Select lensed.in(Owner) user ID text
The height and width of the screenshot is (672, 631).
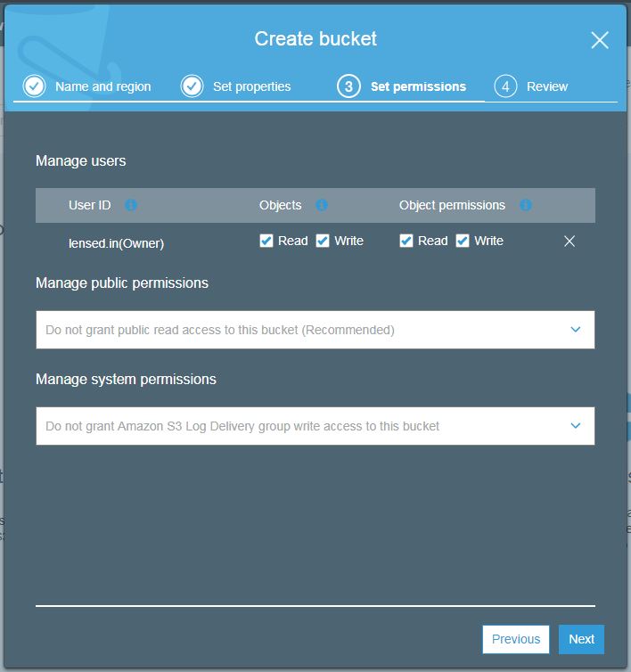coord(116,243)
